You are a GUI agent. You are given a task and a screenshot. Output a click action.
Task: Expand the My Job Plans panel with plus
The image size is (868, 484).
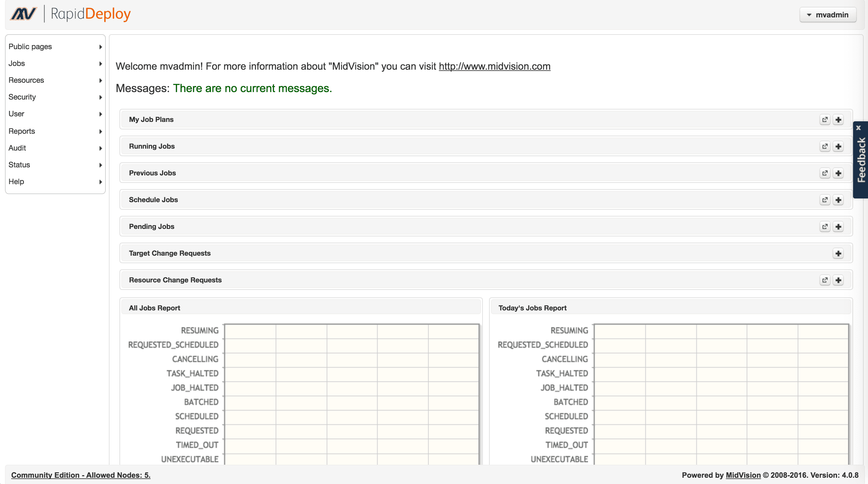click(x=838, y=119)
